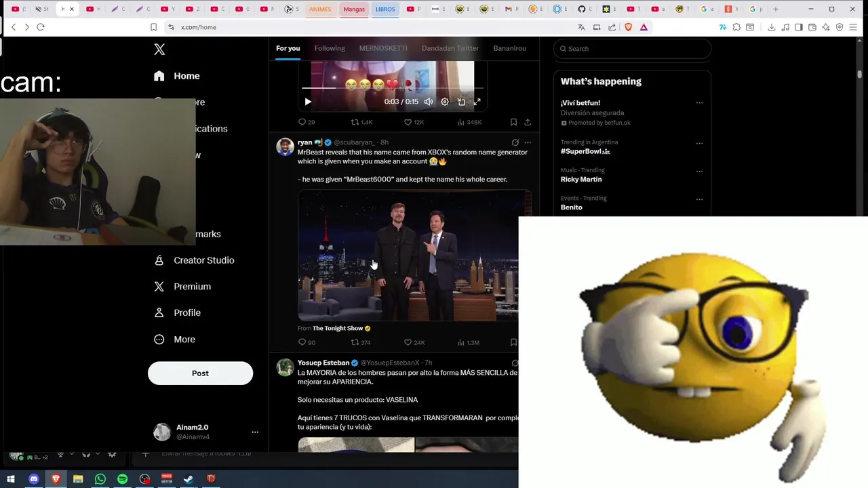Screen dimensions: 868x488
Task: View analytics showing 1.3M views
Action: (x=469, y=342)
